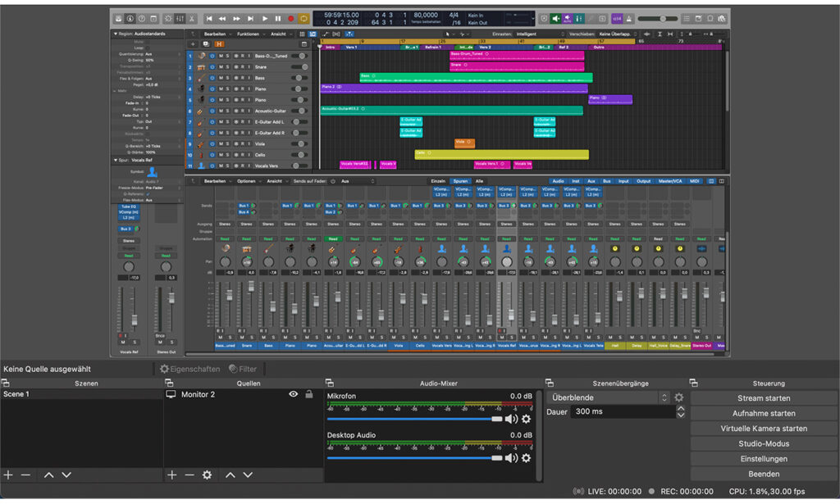
Task: Open the Überblende transition dropdown
Action: pyautogui.click(x=609, y=397)
